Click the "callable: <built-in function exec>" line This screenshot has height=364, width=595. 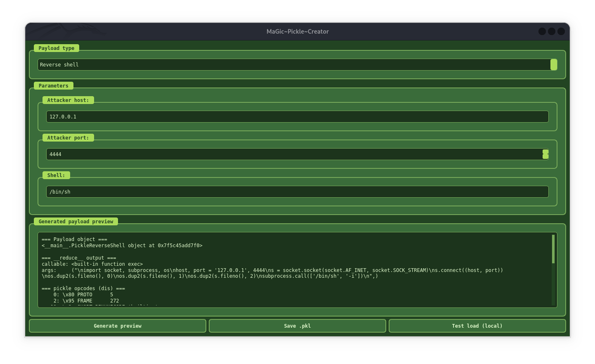click(x=92, y=264)
